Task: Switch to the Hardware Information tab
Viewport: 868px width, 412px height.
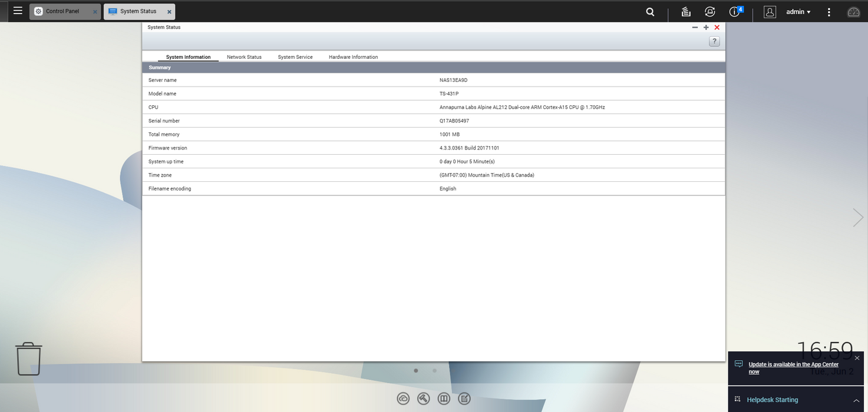Action: [353, 57]
